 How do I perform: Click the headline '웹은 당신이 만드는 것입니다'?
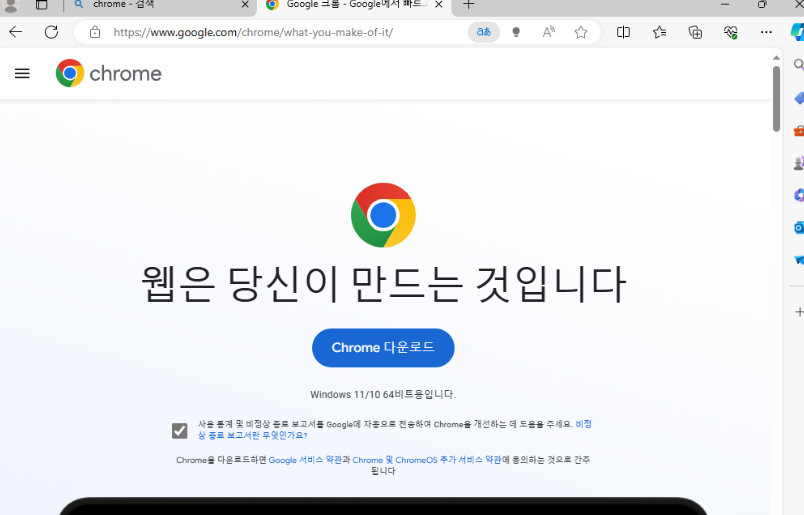click(383, 284)
